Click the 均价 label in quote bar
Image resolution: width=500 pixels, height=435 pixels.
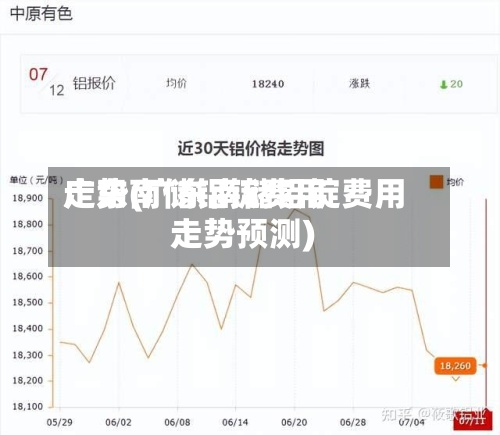pos(176,83)
